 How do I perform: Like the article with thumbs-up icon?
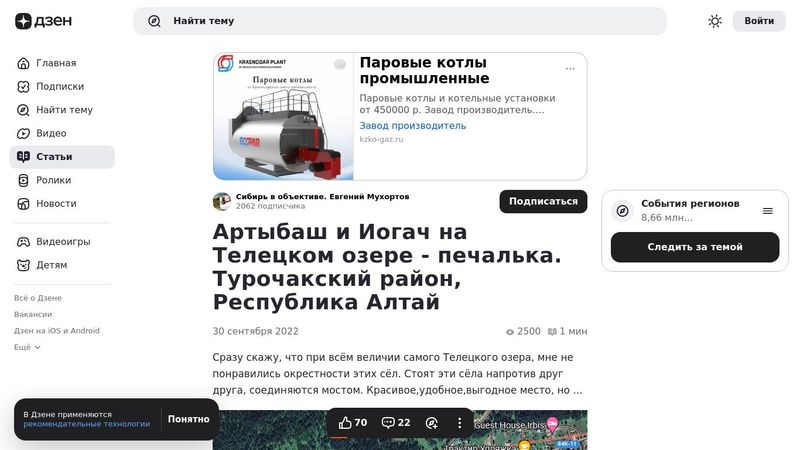[345, 422]
